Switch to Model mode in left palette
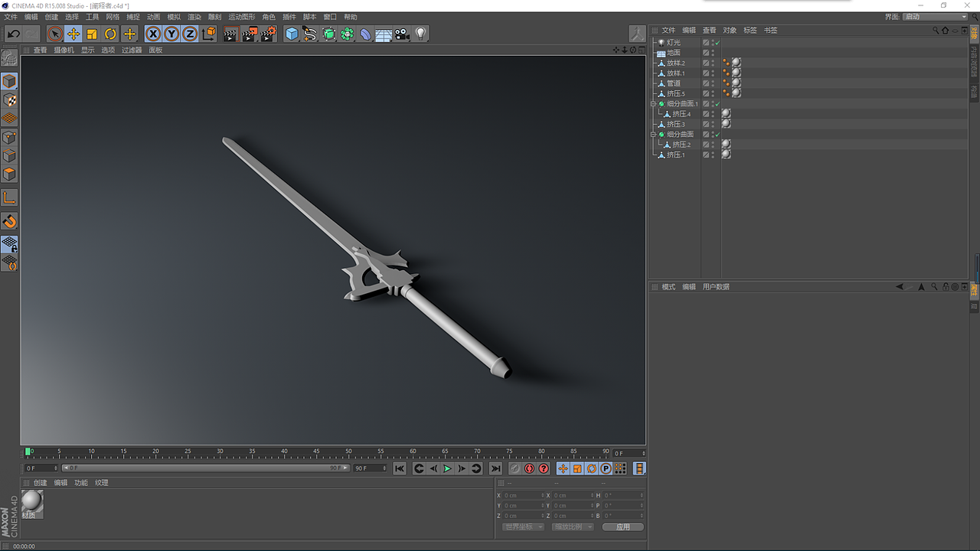 coord(9,81)
